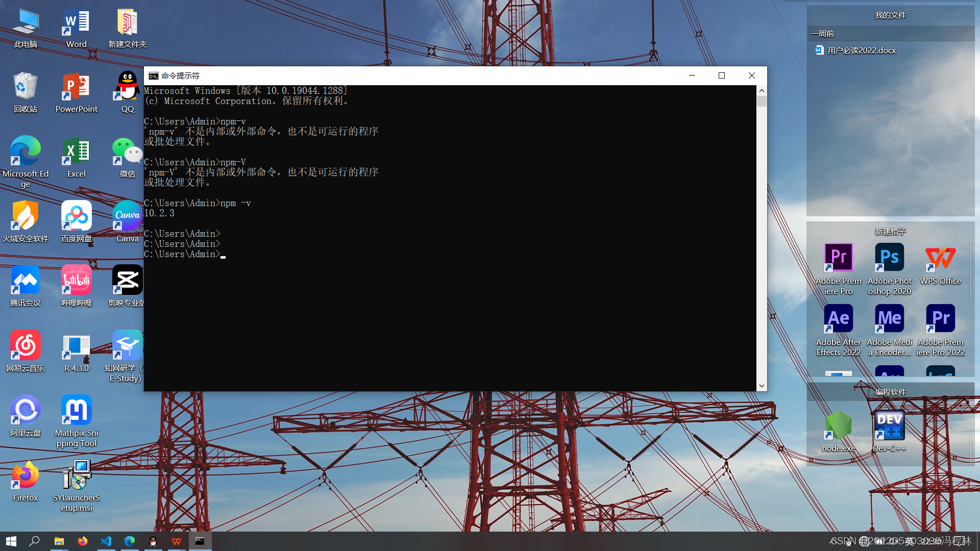Open the Windows Start menu
Image resolution: width=980 pixels, height=551 pixels.
click(x=11, y=541)
